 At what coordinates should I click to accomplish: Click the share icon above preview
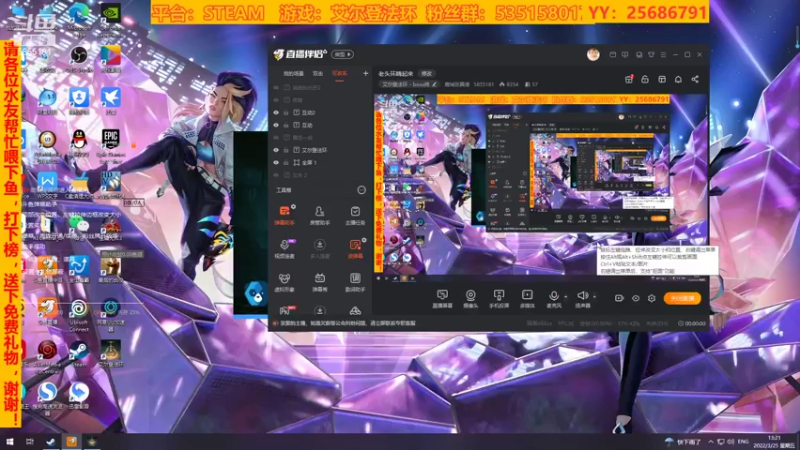pyautogui.click(x=695, y=79)
